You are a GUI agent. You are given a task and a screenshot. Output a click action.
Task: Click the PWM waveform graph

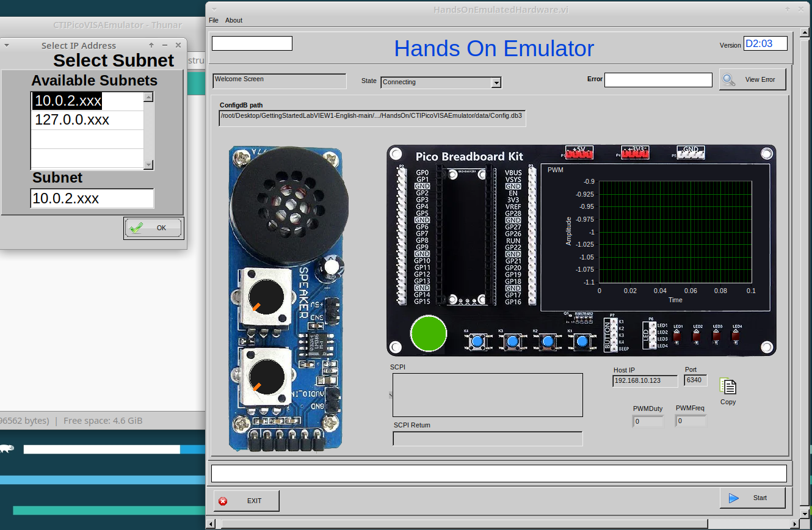[x=675, y=232]
